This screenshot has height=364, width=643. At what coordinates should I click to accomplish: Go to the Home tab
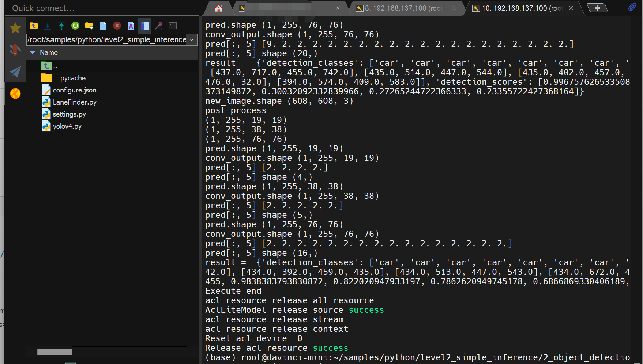218,8
